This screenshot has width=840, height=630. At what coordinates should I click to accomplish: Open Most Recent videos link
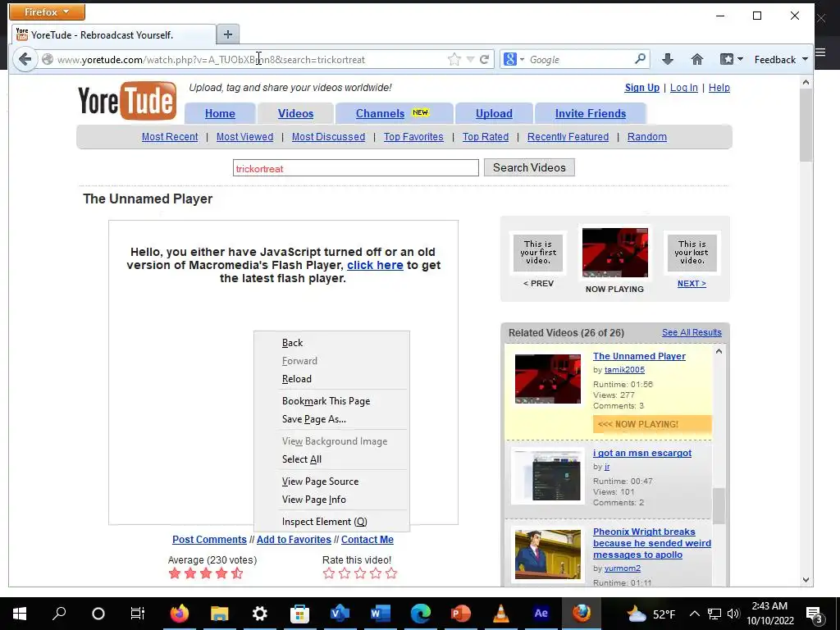coord(170,137)
